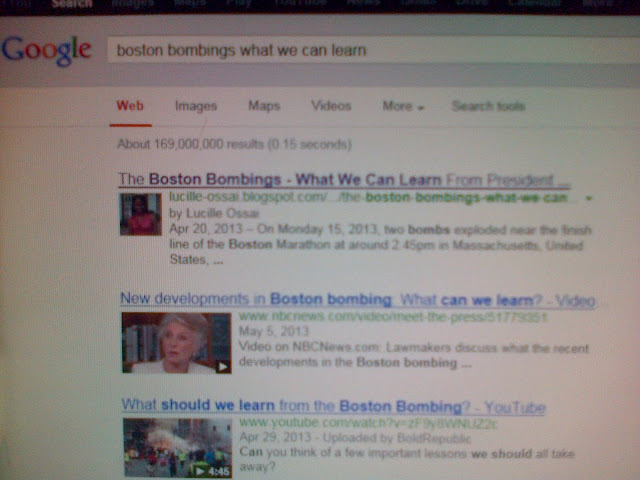Click the NBC News video thumbnail
This screenshot has height=480, width=640.
(176, 343)
